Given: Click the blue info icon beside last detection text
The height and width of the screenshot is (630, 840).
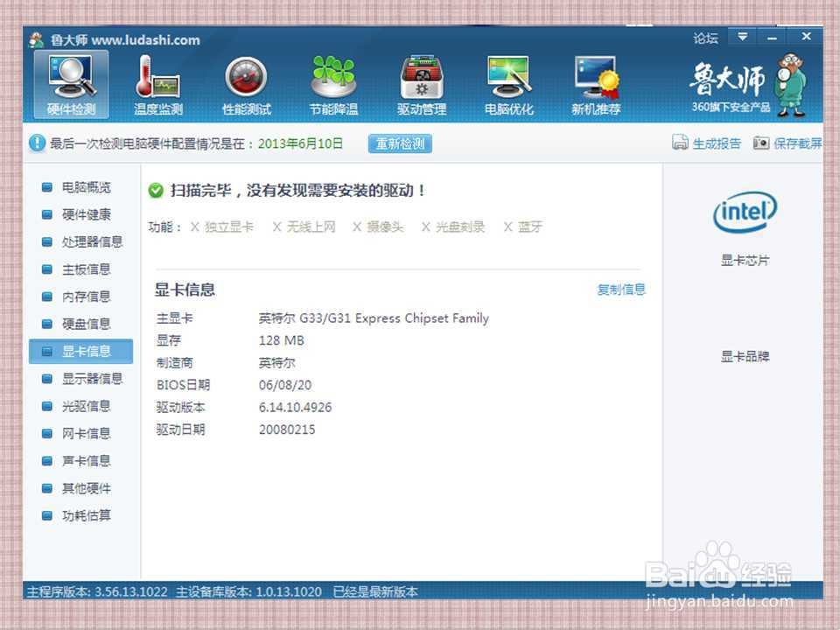Looking at the screenshot, I should tap(37, 143).
